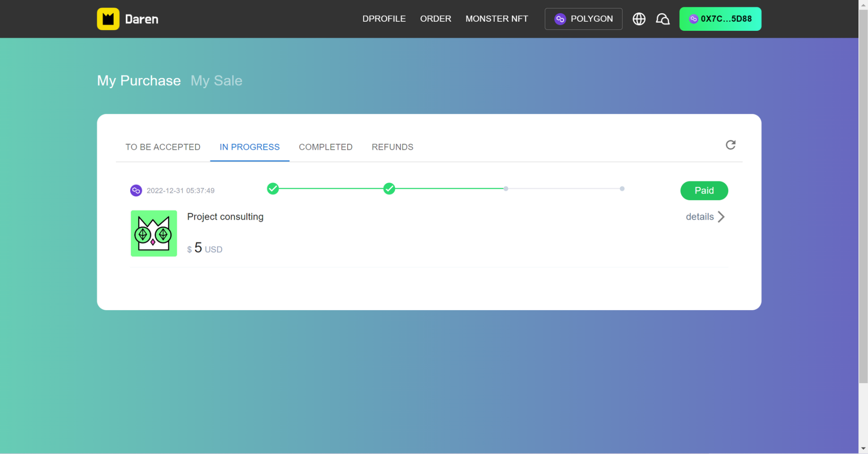Go to MONSTER NFT page
This screenshot has width=868, height=454.
(496, 19)
